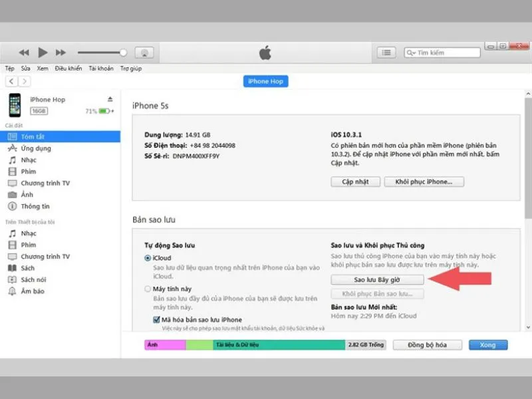532x399 pixels.
Task: Click the vertical scrollbar thumb
Action: (x=528, y=158)
